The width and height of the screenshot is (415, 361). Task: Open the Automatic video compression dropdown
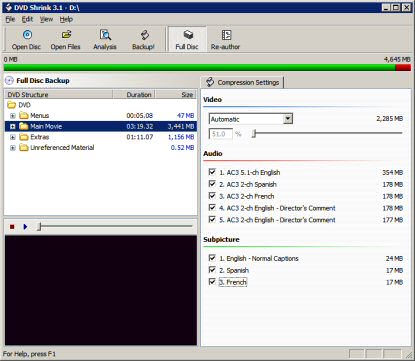coord(288,119)
